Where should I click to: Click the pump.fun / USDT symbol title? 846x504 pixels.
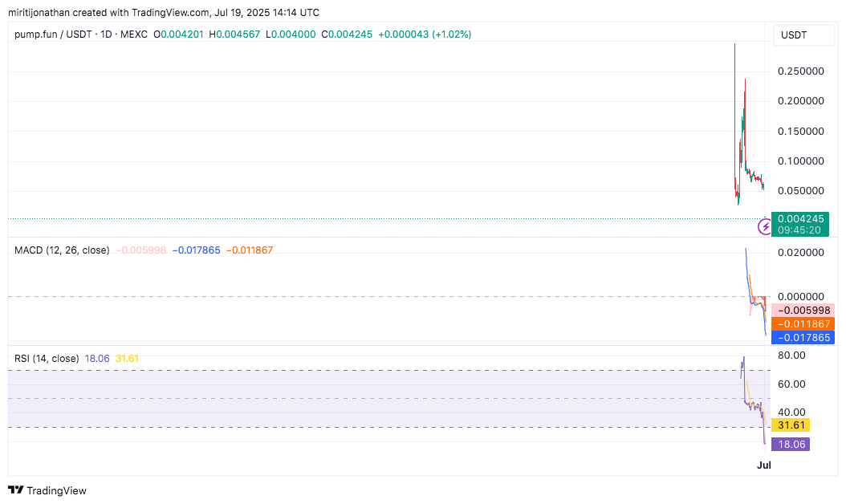pyautogui.click(x=81, y=35)
